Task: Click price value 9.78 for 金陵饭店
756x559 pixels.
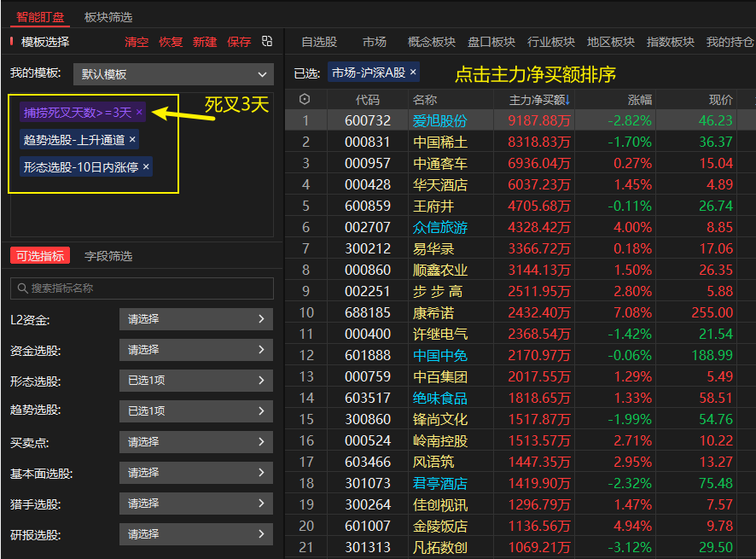Action: pyautogui.click(x=720, y=526)
